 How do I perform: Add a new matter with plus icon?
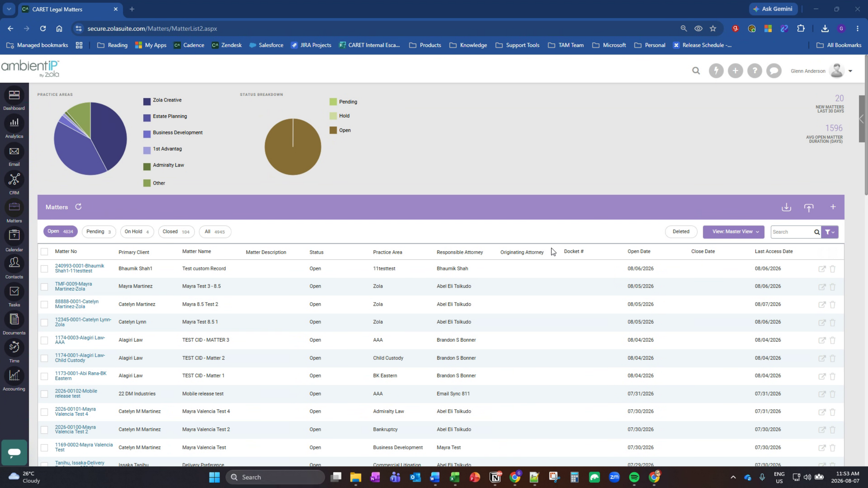point(833,207)
